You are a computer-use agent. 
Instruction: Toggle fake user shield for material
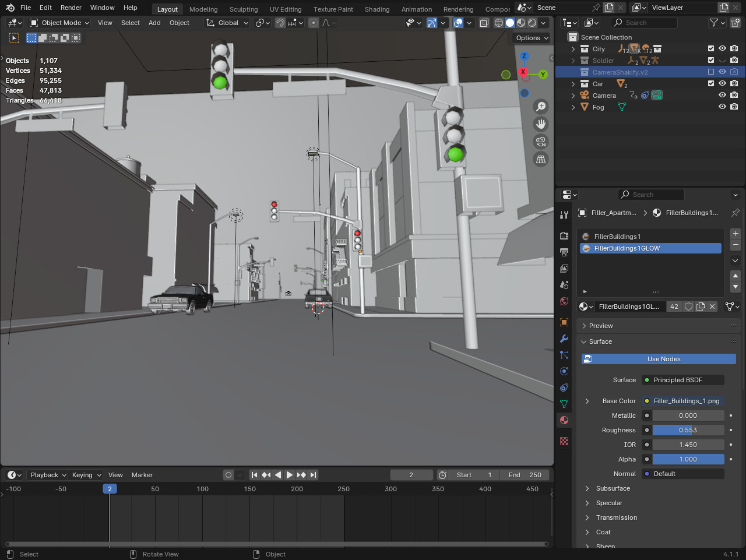pos(688,307)
